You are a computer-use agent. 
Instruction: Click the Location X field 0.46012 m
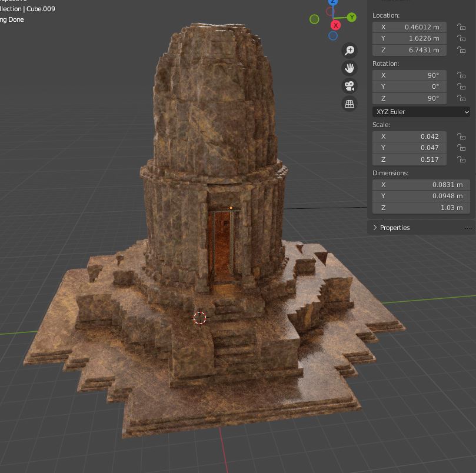(409, 27)
